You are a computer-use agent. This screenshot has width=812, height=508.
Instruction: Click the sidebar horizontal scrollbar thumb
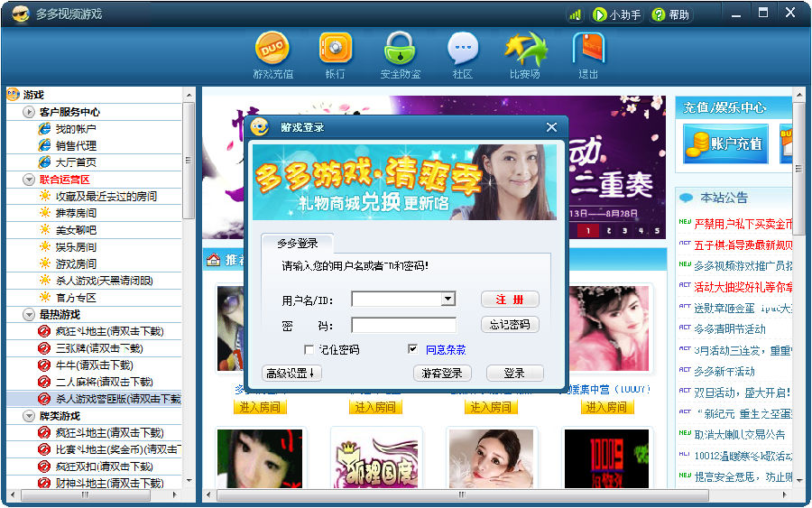pos(86,495)
